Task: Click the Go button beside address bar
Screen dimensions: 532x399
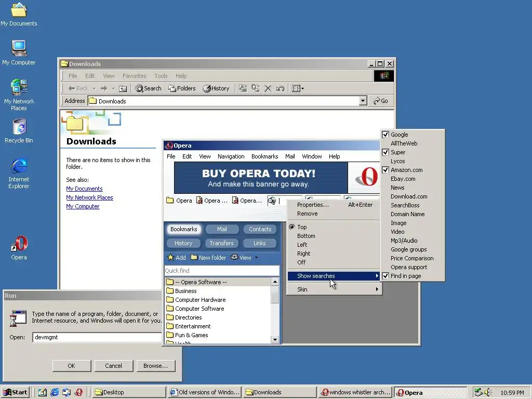Action: coord(381,101)
